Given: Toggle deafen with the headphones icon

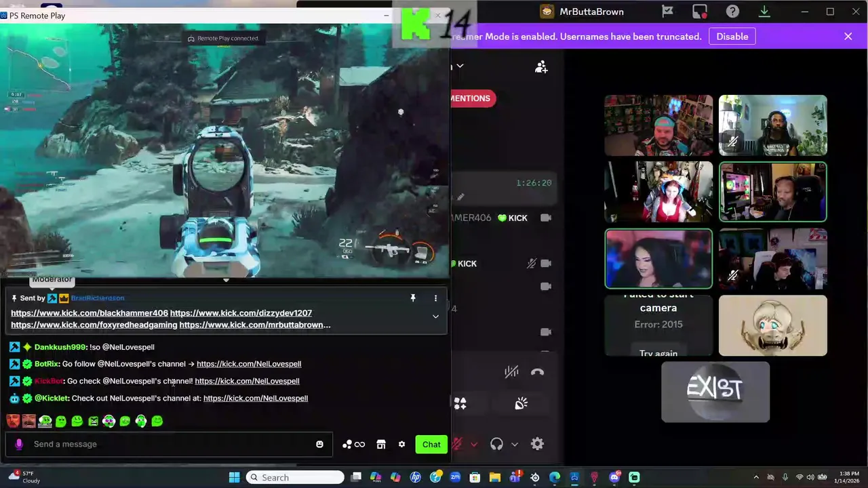Looking at the screenshot, I should tap(496, 444).
